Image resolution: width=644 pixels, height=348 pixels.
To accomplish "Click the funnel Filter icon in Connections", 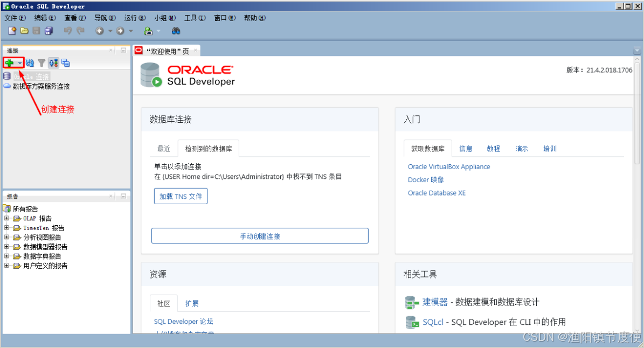I will point(41,63).
